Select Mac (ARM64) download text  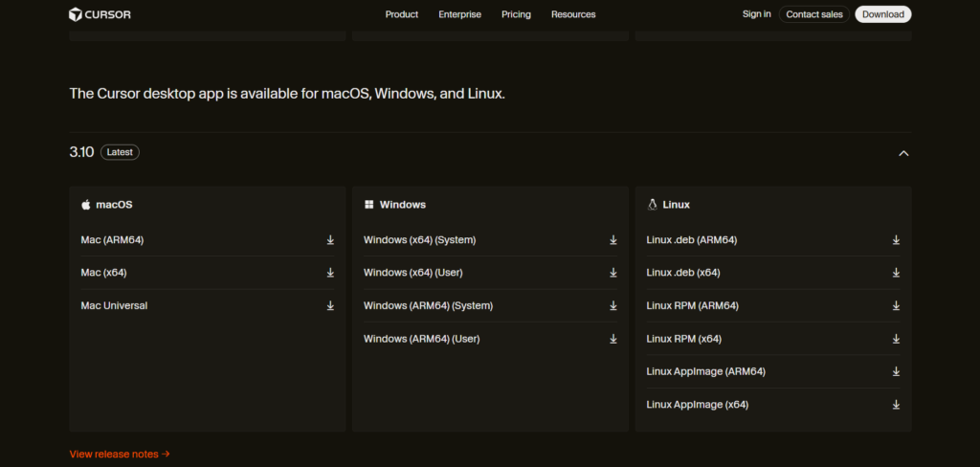(x=113, y=240)
